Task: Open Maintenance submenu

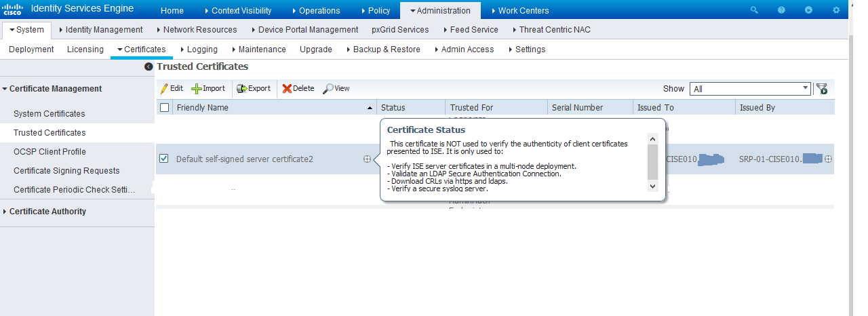Action: click(258, 50)
